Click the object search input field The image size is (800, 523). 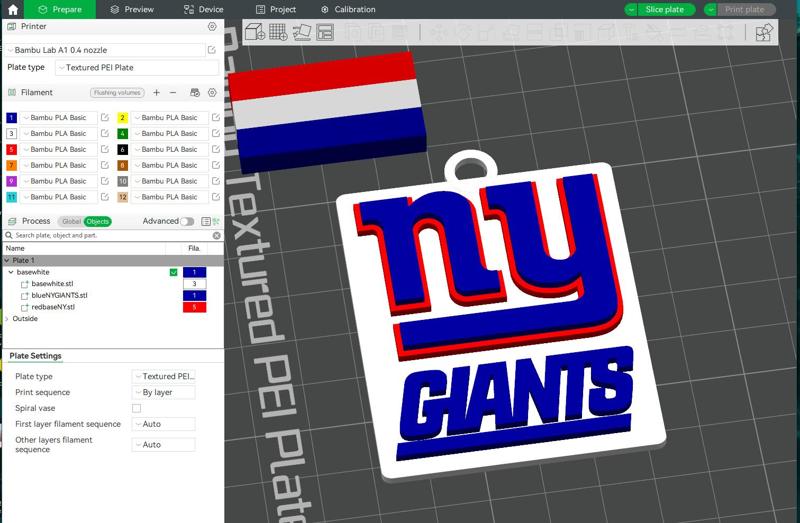point(112,235)
